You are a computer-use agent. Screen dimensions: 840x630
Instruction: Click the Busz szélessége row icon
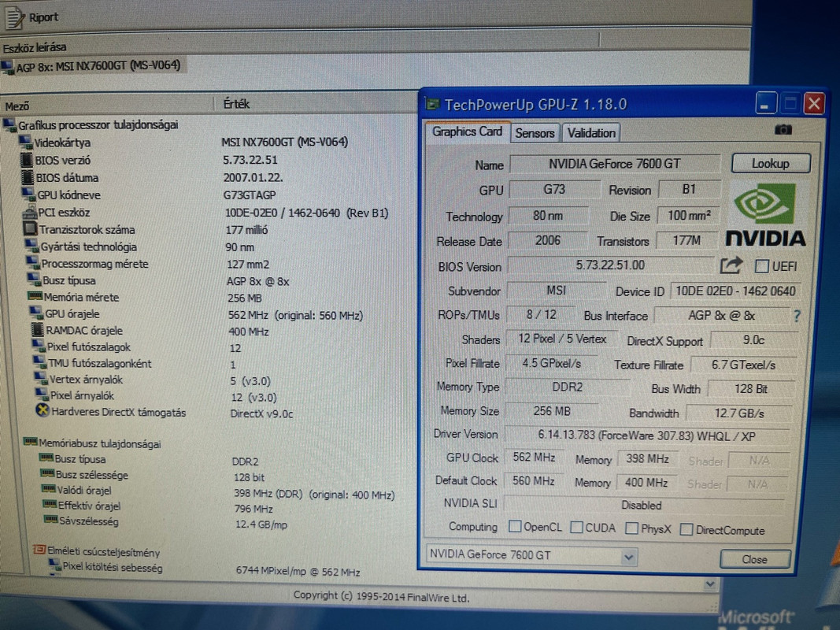[x=48, y=473]
